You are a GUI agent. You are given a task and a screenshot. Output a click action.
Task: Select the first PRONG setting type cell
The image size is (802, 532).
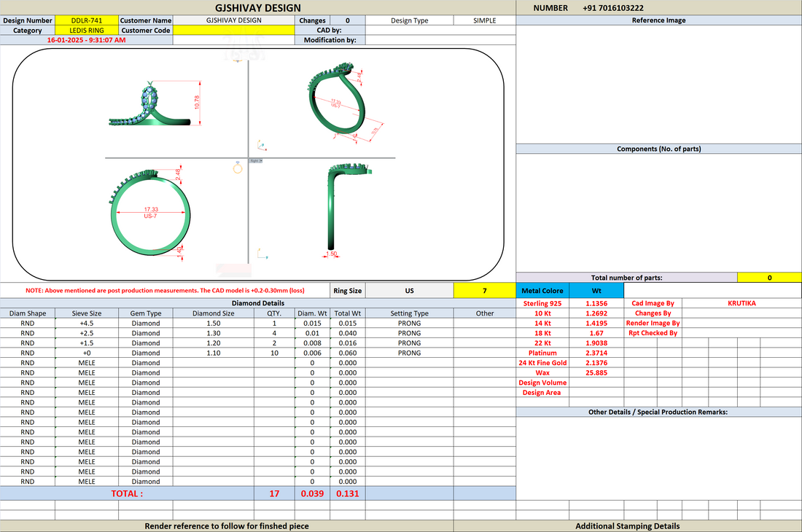point(409,323)
